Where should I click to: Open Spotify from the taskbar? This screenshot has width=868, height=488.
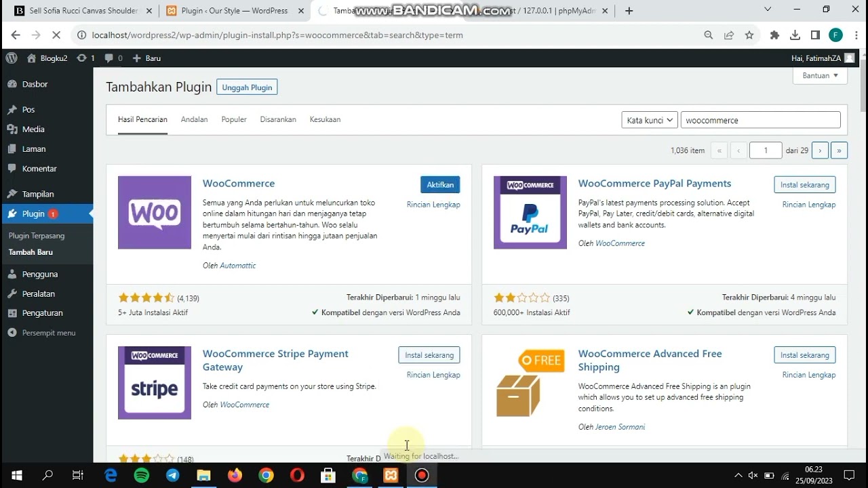pos(142,475)
